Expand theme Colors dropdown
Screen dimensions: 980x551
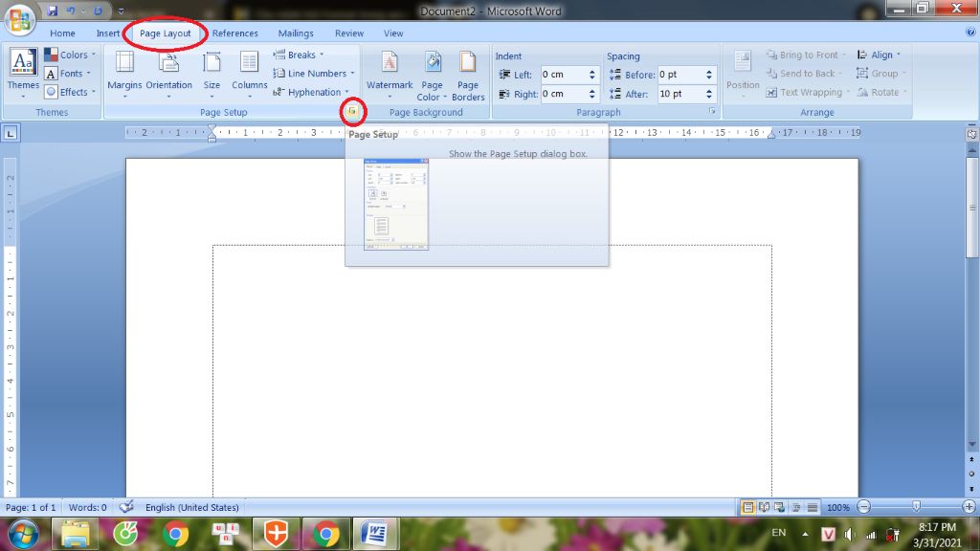tap(70, 55)
